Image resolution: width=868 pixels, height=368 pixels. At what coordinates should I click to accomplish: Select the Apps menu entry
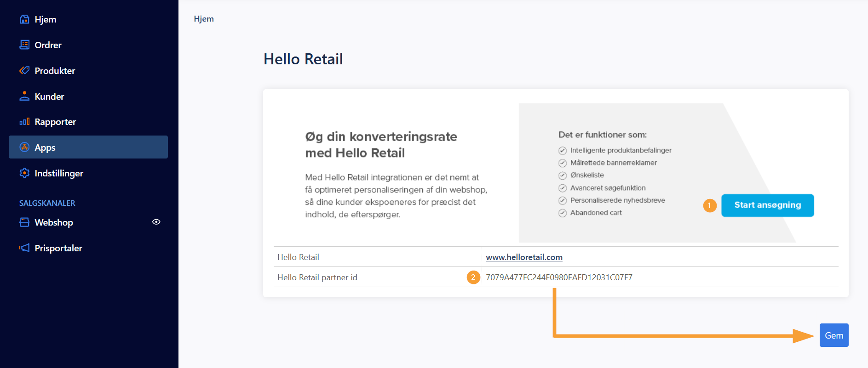(x=88, y=147)
